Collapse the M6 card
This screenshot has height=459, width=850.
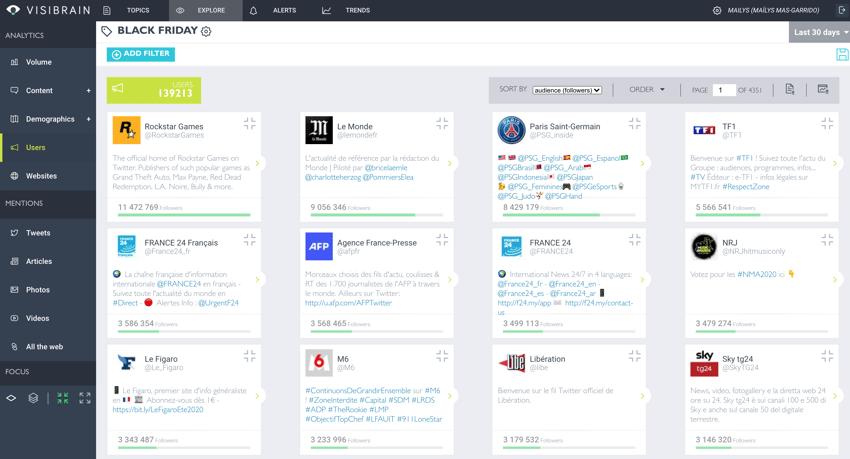point(442,356)
